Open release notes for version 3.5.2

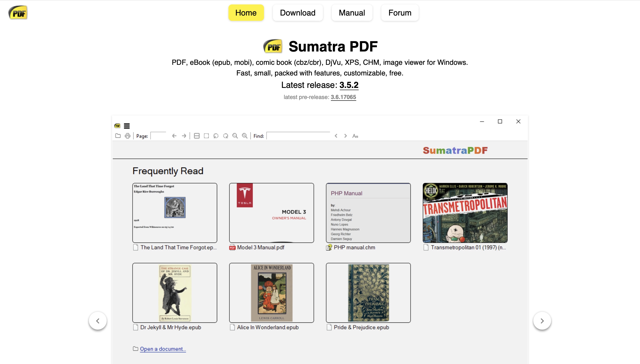coord(349,85)
